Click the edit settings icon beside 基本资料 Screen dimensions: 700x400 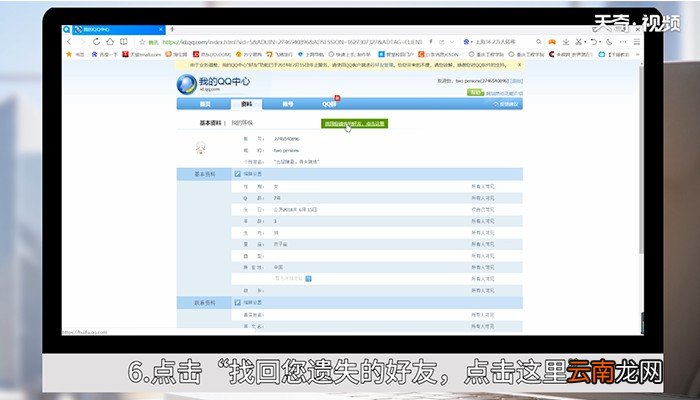[238, 174]
